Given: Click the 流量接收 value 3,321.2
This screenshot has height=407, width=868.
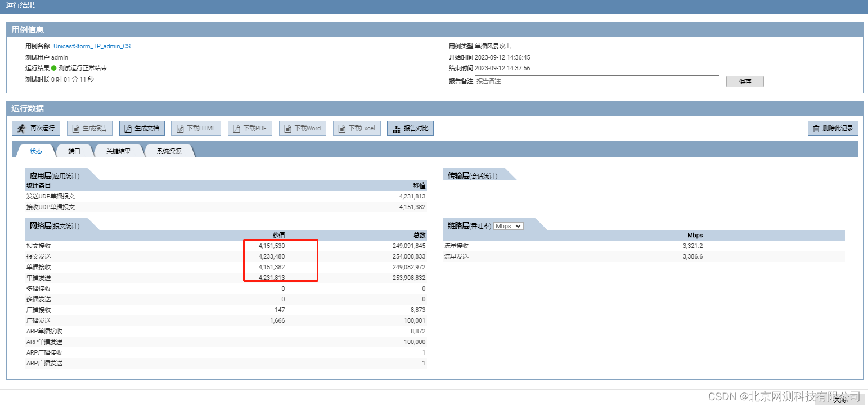Looking at the screenshot, I should [692, 246].
